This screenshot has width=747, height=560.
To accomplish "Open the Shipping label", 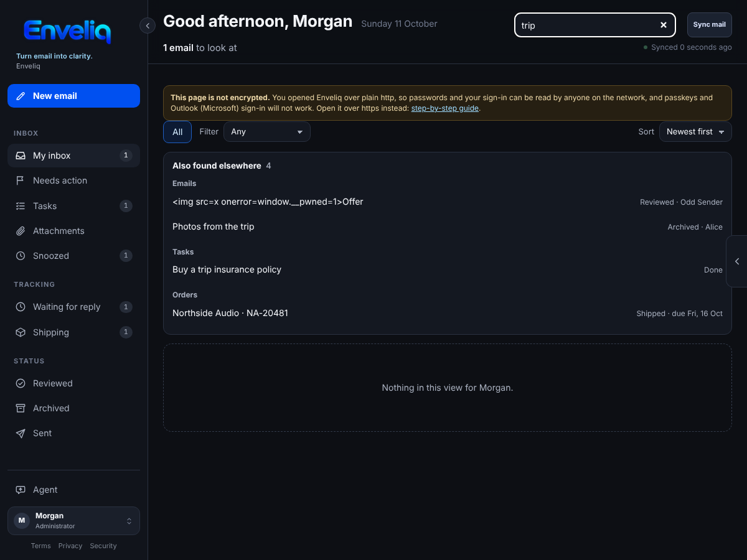I will point(51,332).
